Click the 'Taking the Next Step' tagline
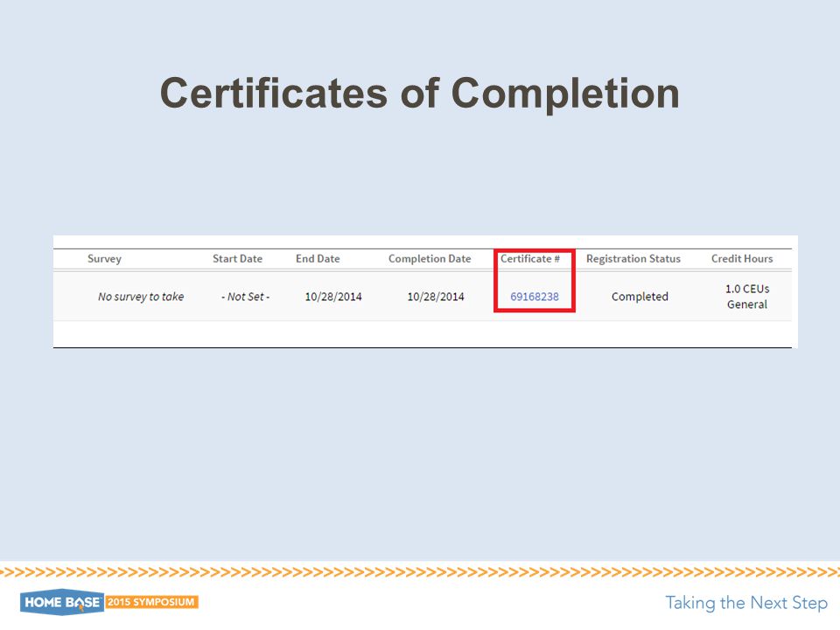This screenshot has width=840, height=630. click(746, 603)
